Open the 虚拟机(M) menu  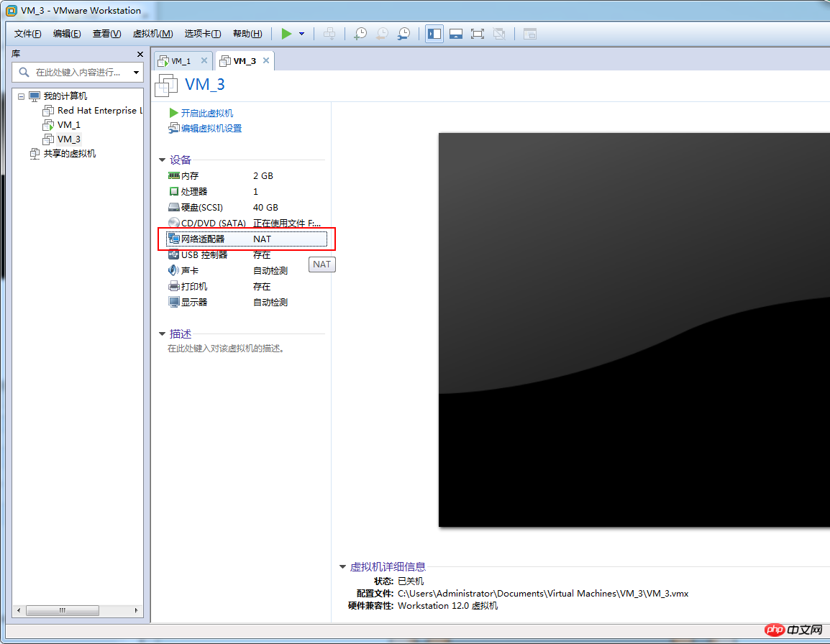[152, 34]
